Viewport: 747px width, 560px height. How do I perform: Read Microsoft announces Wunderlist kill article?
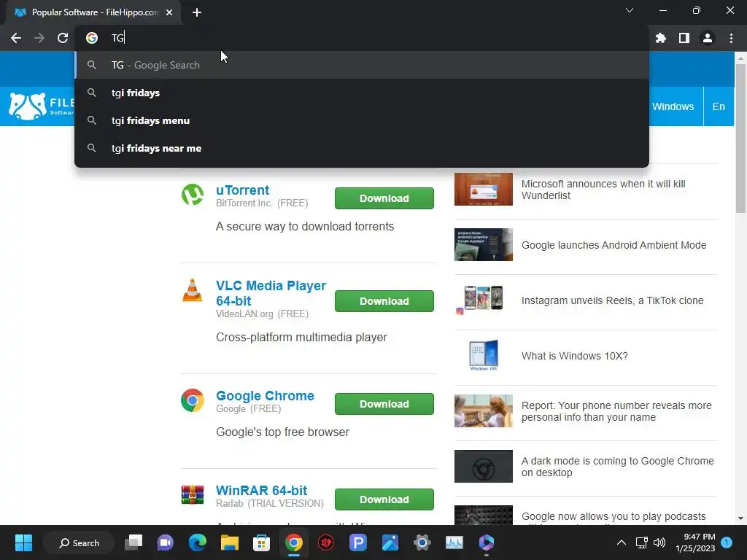pos(603,190)
